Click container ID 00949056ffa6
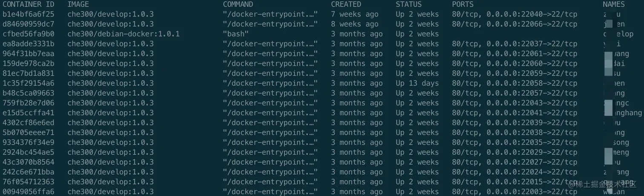Screen dimensions: 644x196 click(x=29, y=191)
